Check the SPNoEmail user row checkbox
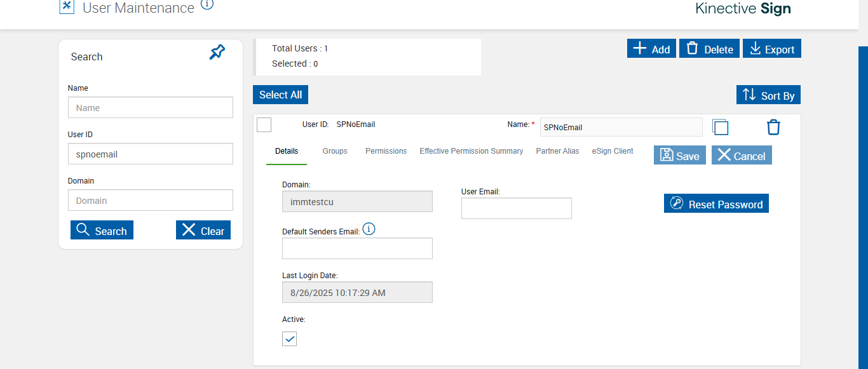 [x=264, y=124]
